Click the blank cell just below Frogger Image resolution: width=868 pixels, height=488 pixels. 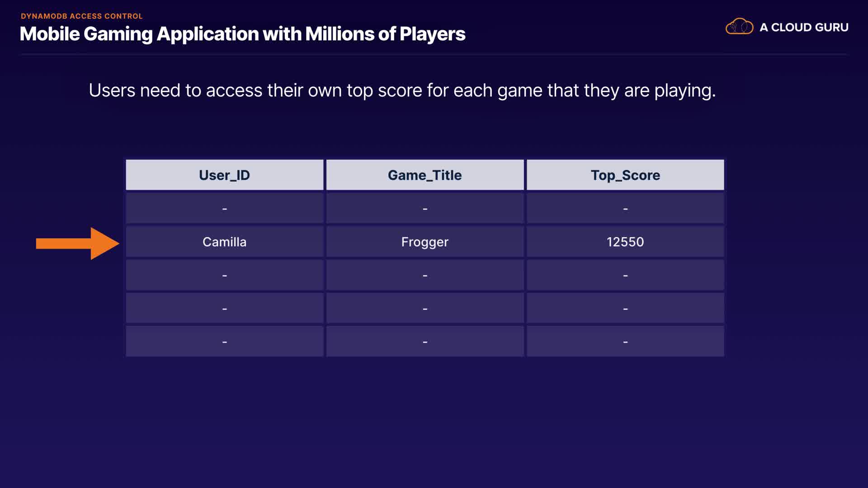point(425,275)
